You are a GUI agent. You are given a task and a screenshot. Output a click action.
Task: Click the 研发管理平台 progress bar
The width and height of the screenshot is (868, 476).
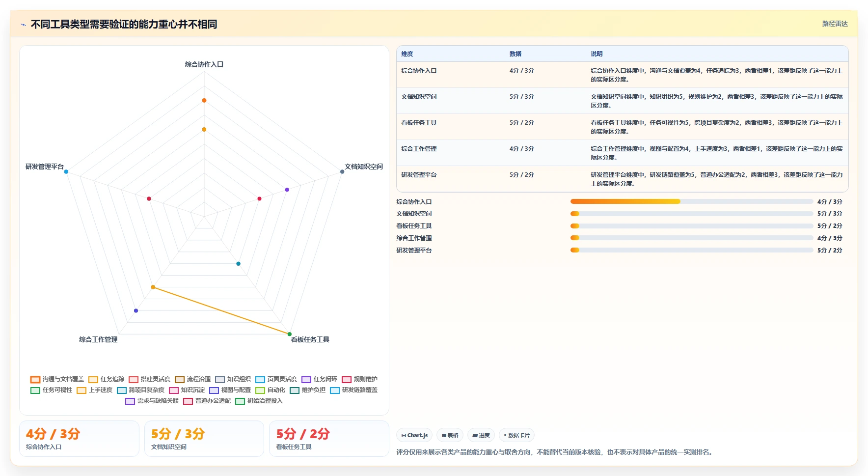coord(692,250)
